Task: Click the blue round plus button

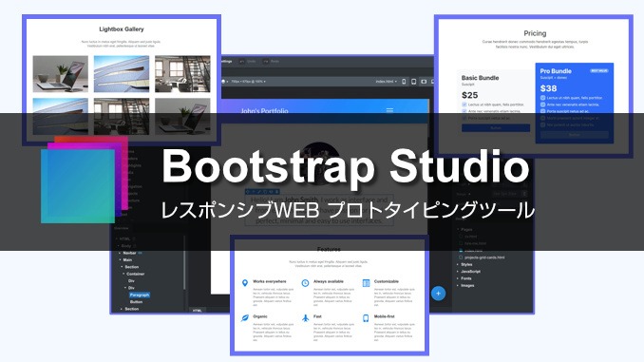Action: (x=438, y=294)
